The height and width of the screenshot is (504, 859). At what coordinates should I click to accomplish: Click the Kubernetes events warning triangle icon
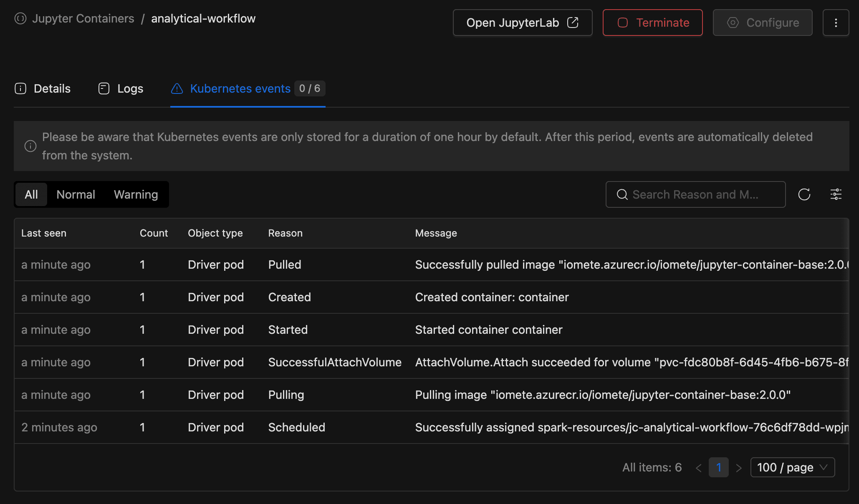177,88
